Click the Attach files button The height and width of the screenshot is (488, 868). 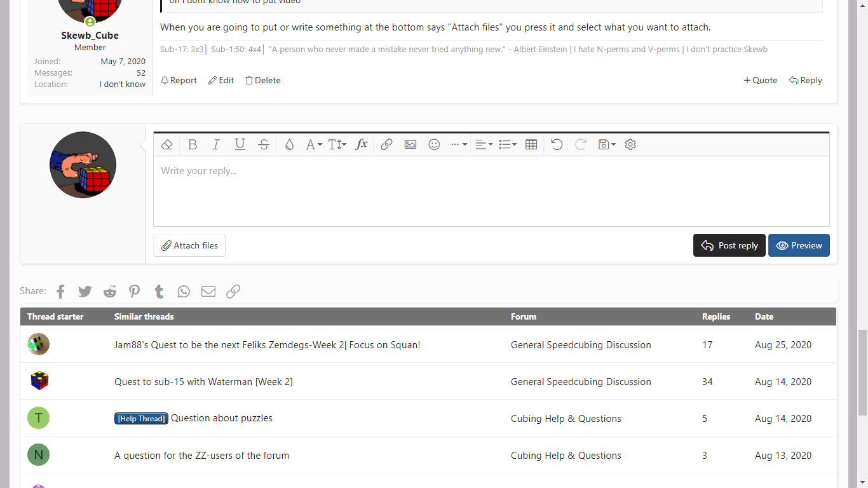click(x=189, y=245)
